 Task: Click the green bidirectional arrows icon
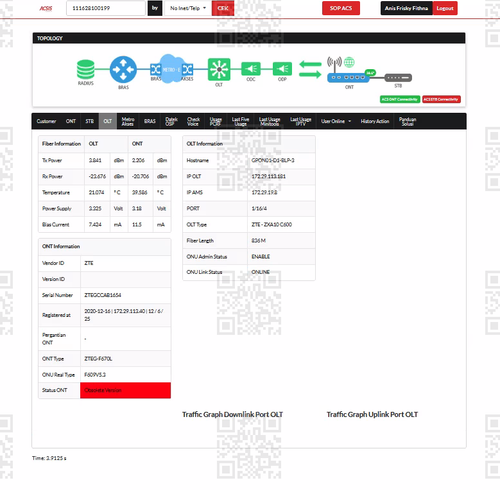(x=310, y=69)
